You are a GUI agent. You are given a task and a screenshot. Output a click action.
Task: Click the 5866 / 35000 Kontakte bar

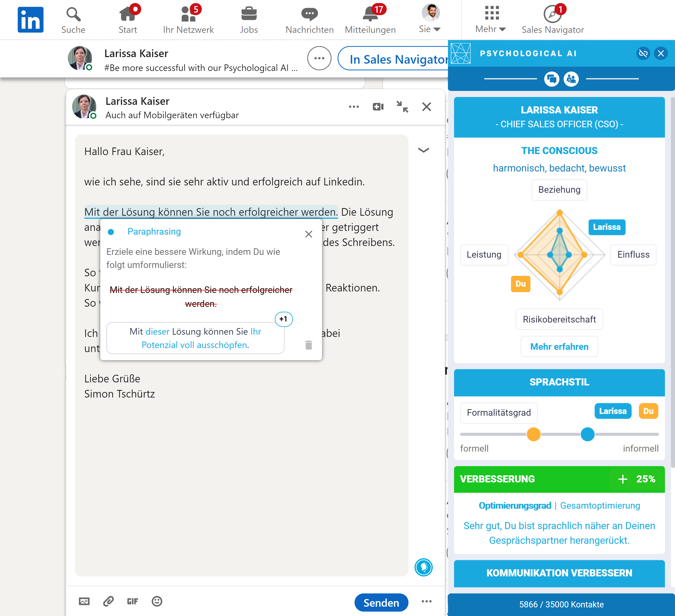pos(562,604)
